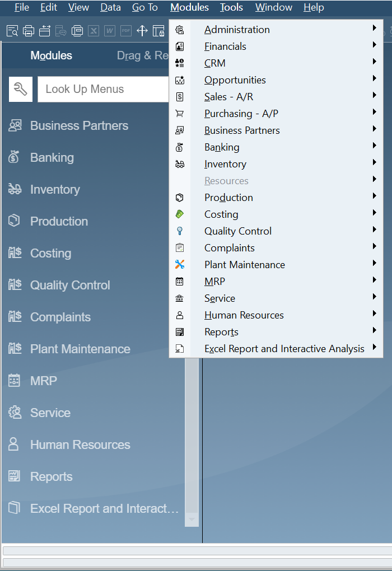
Task: Click the Human Resources person icon in the menu
Action: coord(180,315)
